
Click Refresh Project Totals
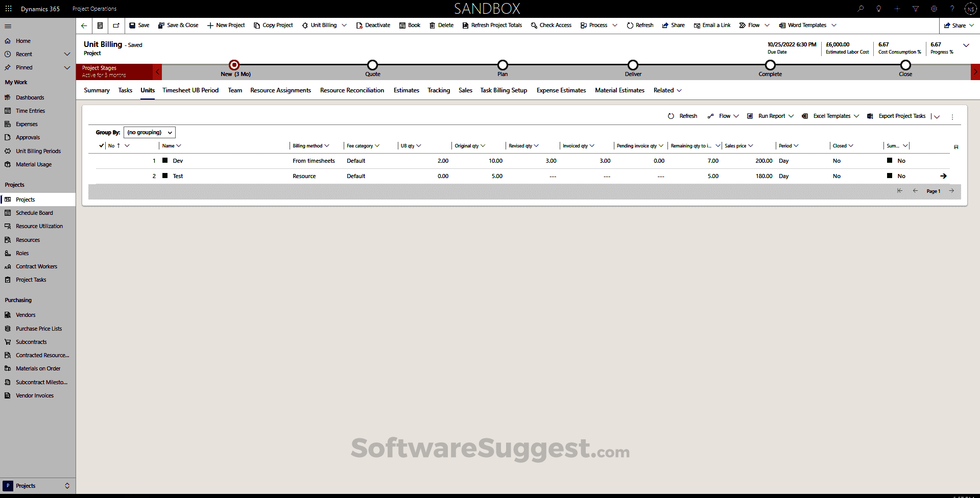point(491,25)
